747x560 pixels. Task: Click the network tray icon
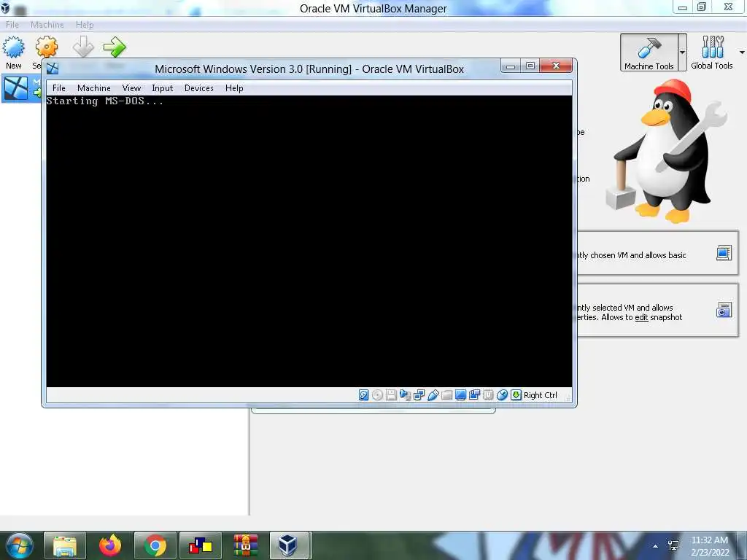point(673,545)
